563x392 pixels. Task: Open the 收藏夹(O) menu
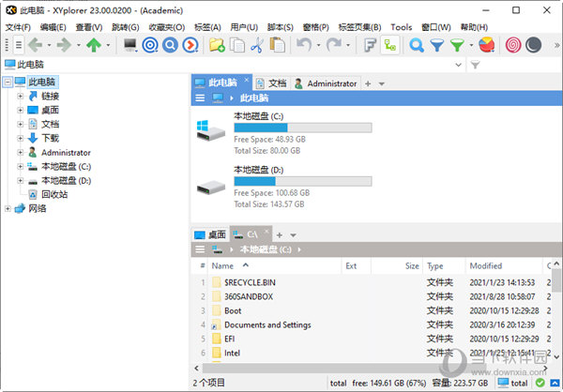(x=167, y=27)
